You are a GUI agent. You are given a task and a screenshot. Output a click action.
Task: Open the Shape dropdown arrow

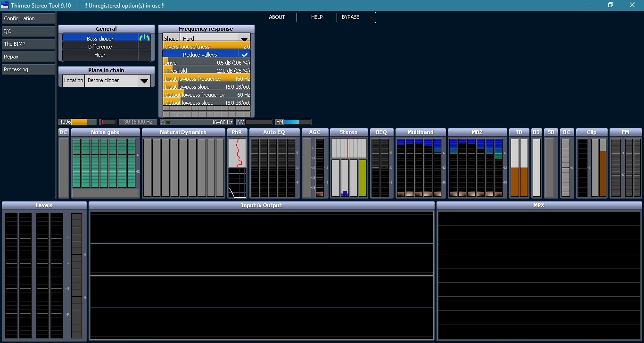pos(244,39)
